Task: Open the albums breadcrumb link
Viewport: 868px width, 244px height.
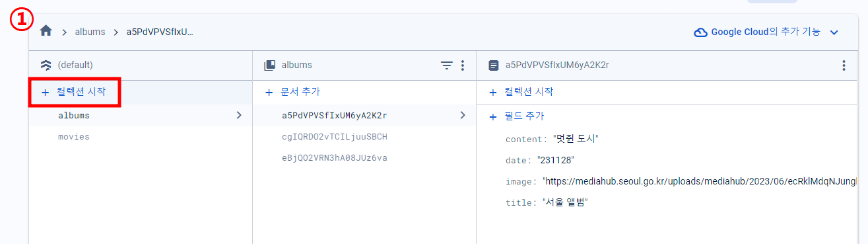Action: (x=90, y=32)
